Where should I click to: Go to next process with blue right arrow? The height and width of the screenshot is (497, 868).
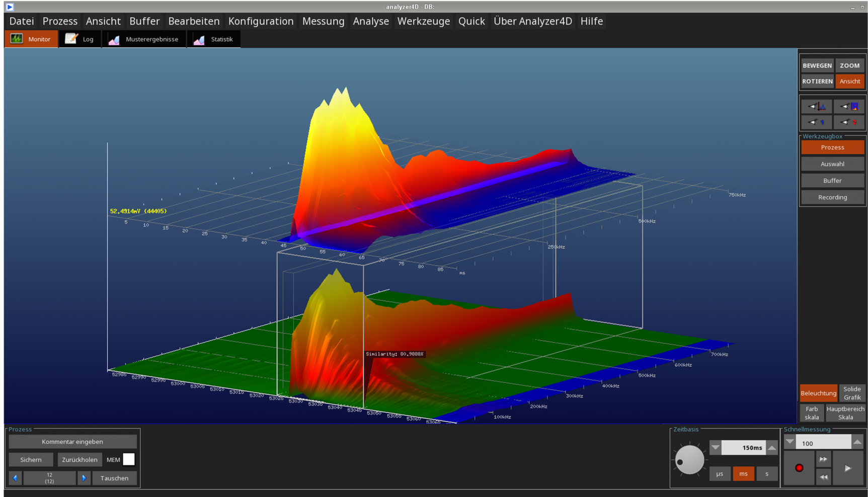[84, 478]
